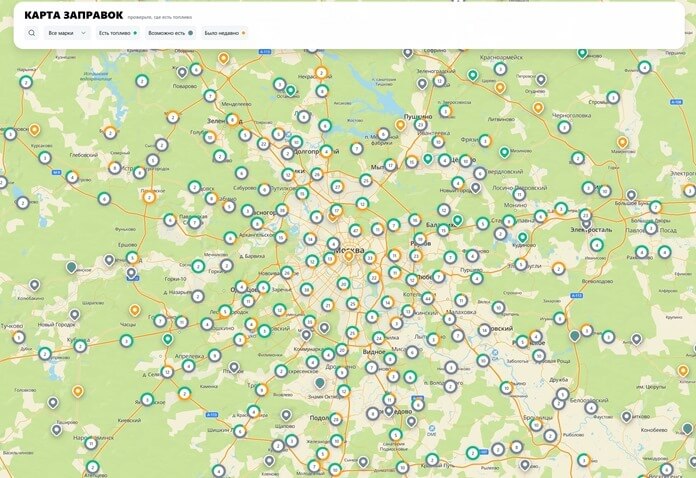Open the cluster marker numbered 47
The image size is (696, 478).
tap(355, 231)
